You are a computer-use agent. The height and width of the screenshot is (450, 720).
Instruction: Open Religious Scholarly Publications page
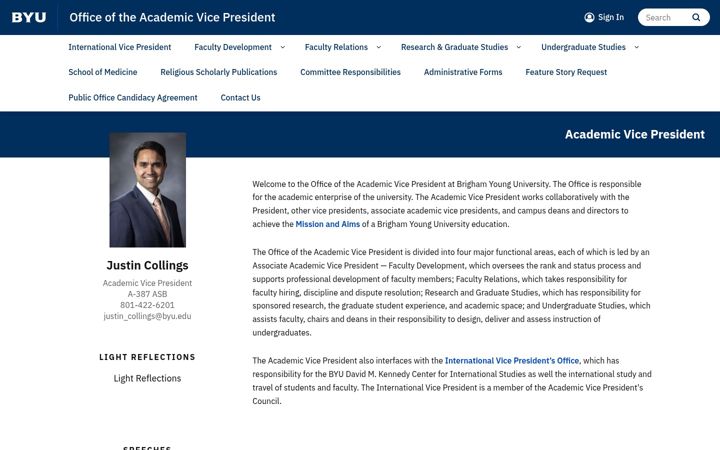pyautogui.click(x=219, y=72)
